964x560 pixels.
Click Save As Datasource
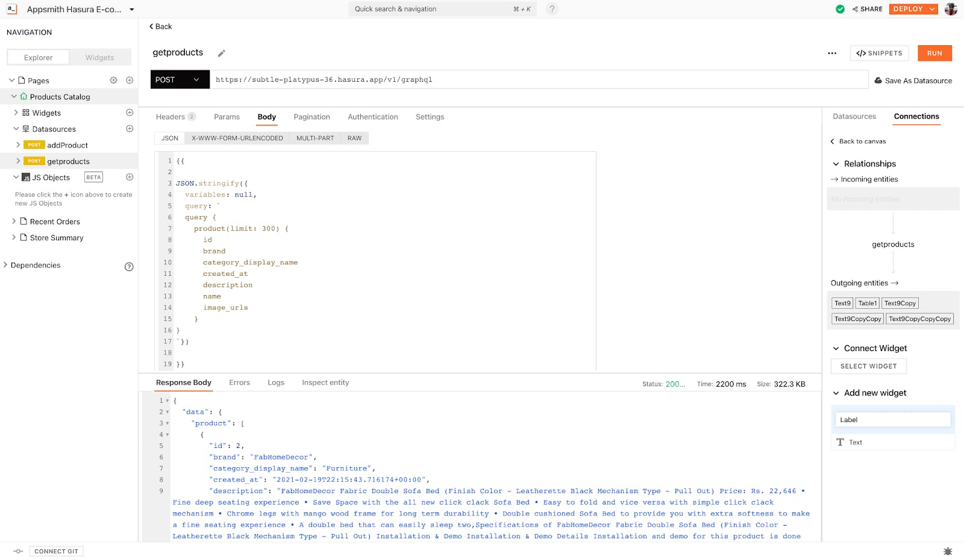[x=913, y=81]
